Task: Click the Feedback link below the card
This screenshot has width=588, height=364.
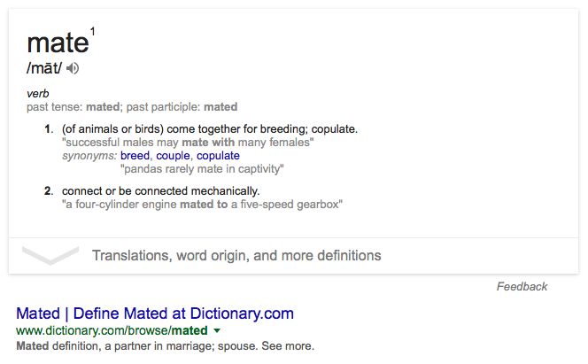Action: coord(522,286)
